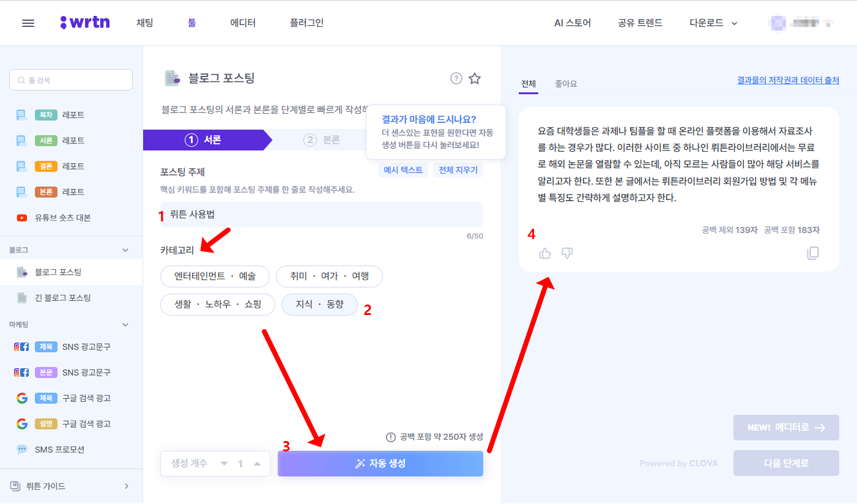Deselect the 지식 · 동향 category
Viewport: 857px width, 504px height.
pos(319,305)
